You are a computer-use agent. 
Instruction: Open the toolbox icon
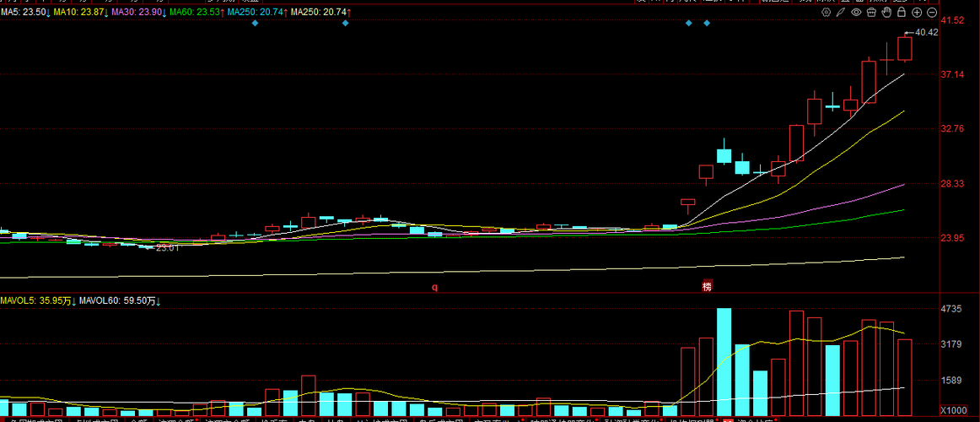871,13
